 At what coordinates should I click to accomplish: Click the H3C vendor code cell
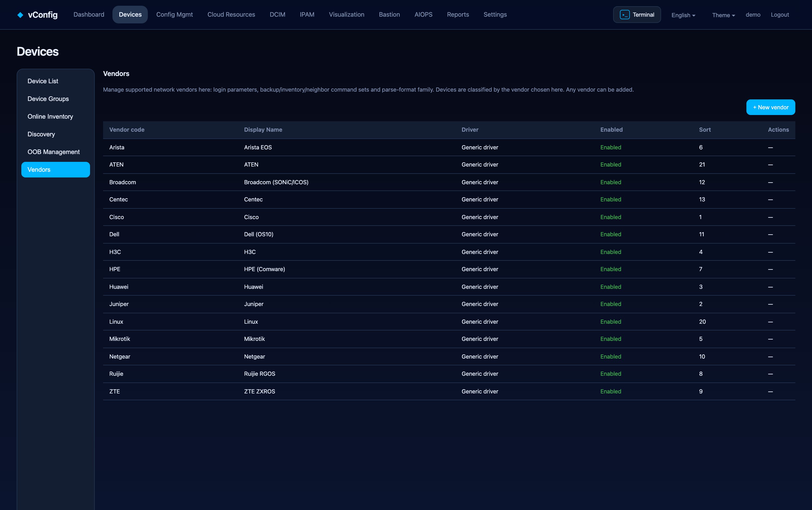pyautogui.click(x=115, y=252)
